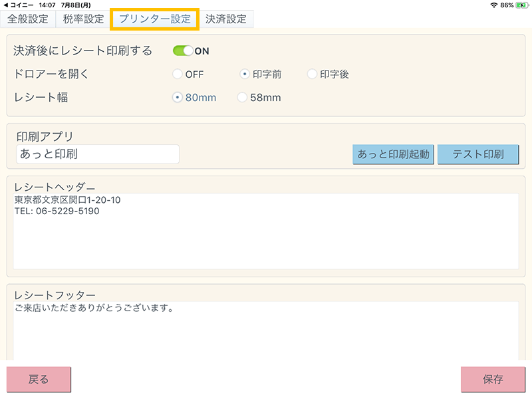Tap the Wi-Fi status icon
The image size is (532, 399).
click(x=493, y=5)
